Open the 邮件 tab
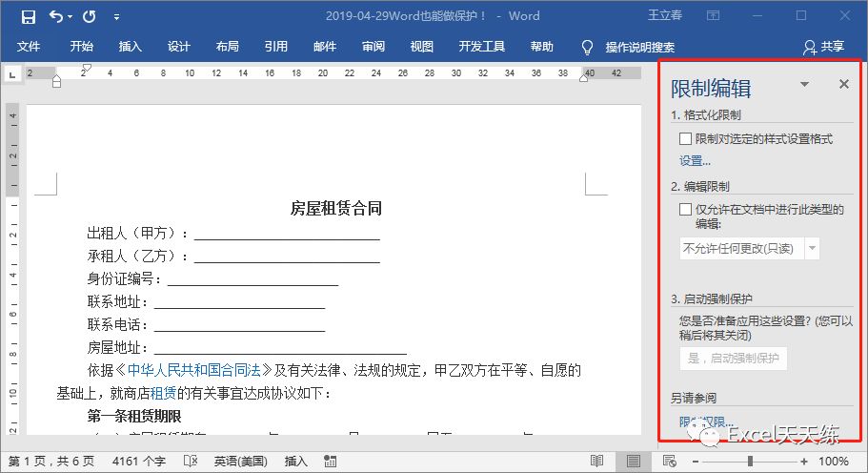Image resolution: width=868 pixels, height=473 pixels. [x=324, y=47]
